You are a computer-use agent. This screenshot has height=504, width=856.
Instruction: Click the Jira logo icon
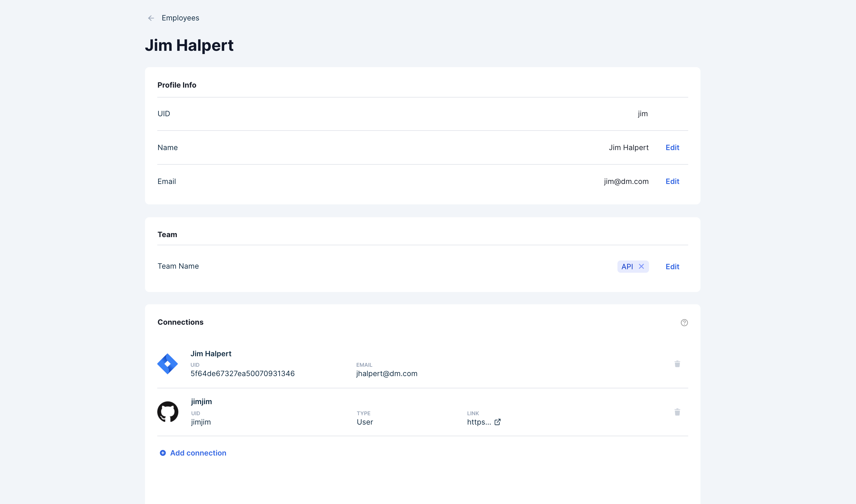pyautogui.click(x=168, y=364)
